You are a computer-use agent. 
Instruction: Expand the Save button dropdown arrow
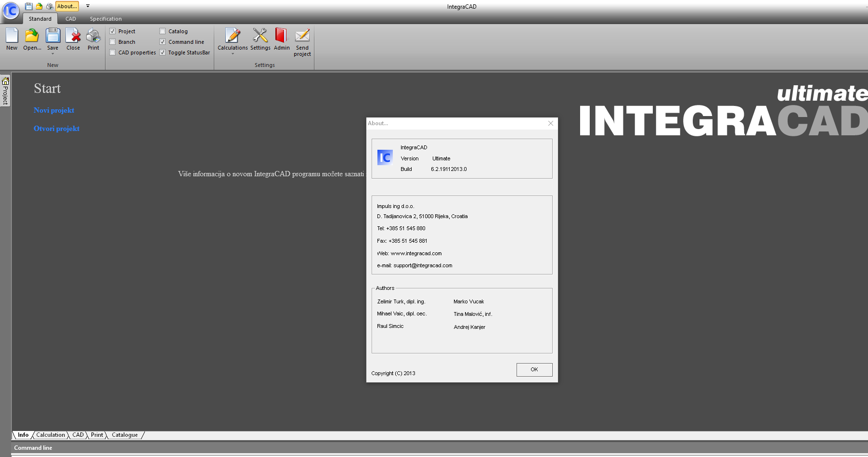(x=53, y=54)
